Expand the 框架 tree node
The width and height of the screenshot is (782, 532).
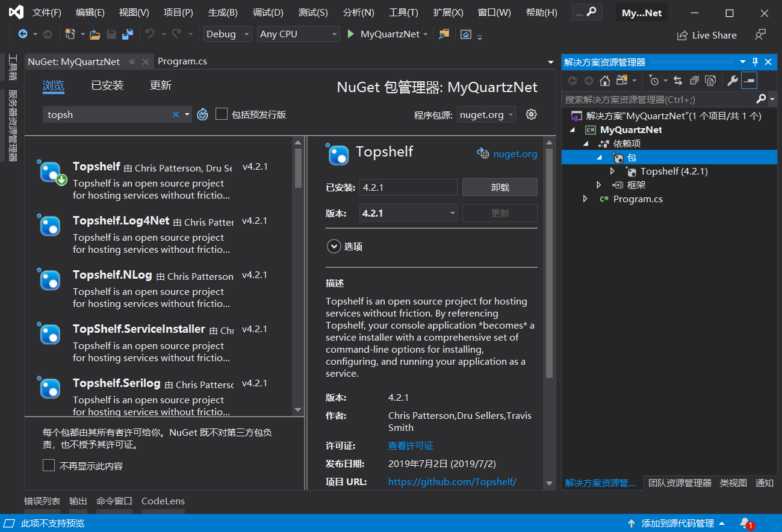pos(598,185)
